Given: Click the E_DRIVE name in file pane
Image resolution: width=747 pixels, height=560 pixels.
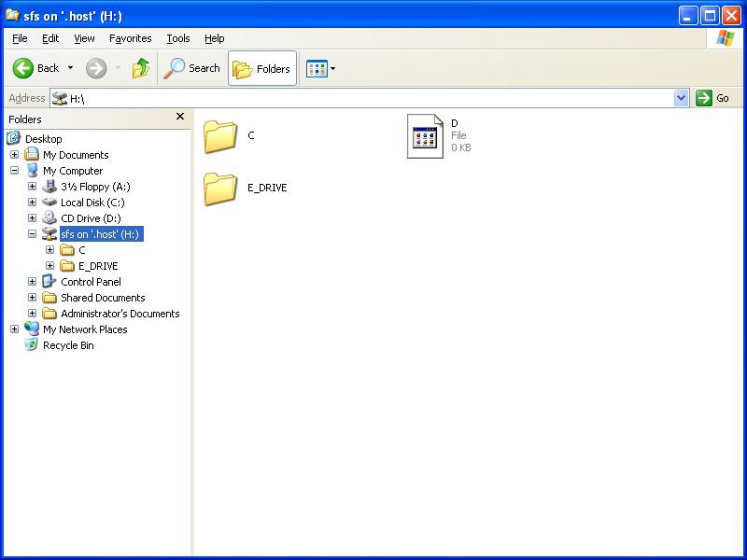Looking at the screenshot, I should (267, 188).
